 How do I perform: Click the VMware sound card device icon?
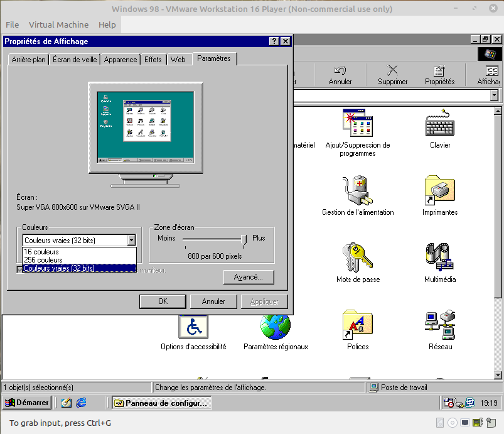[x=478, y=423]
